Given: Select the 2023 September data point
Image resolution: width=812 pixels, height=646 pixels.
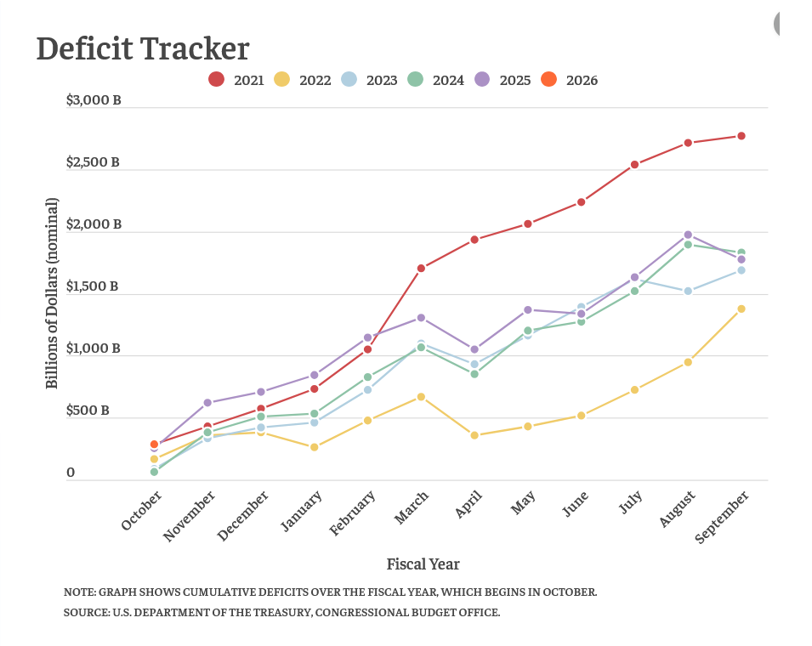Looking at the screenshot, I should [741, 270].
